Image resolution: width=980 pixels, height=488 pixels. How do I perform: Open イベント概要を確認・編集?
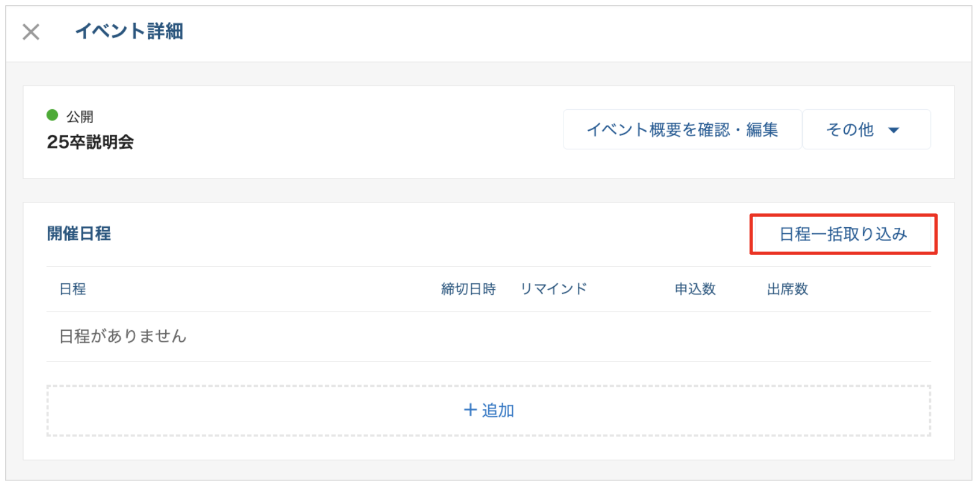(x=682, y=130)
